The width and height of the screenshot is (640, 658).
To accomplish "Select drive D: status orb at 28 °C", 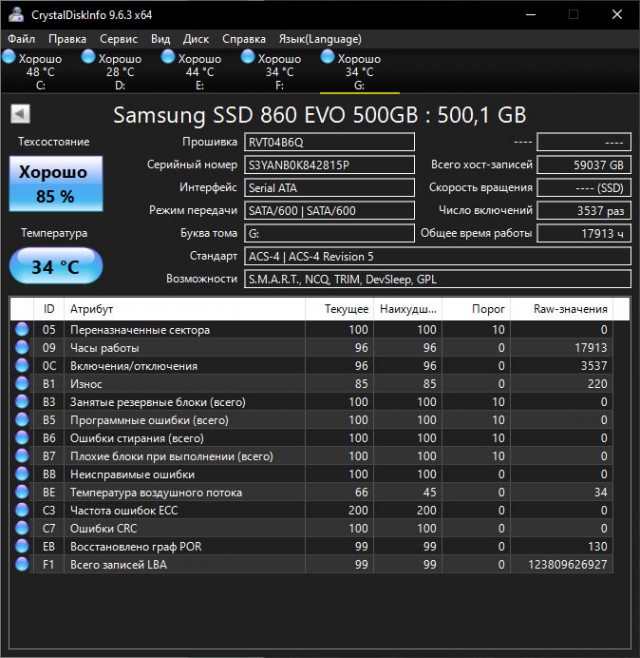I will coord(90,58).
